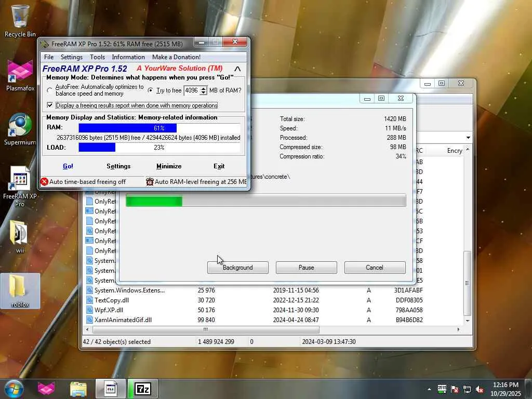Show hidden tray icons arrow

[429, 389]
